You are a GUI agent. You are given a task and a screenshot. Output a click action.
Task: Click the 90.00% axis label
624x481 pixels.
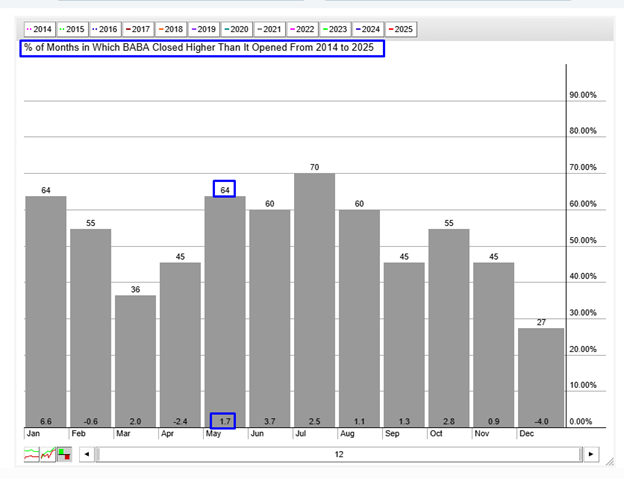[x=583, y=95]
